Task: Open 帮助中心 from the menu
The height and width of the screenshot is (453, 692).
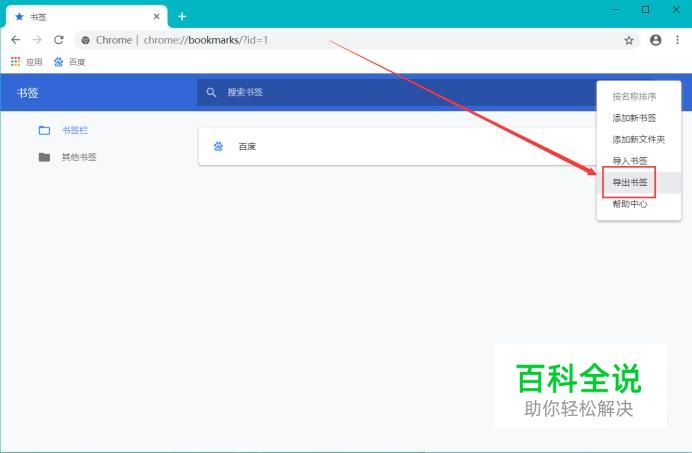Action: (x=639, y=204)
